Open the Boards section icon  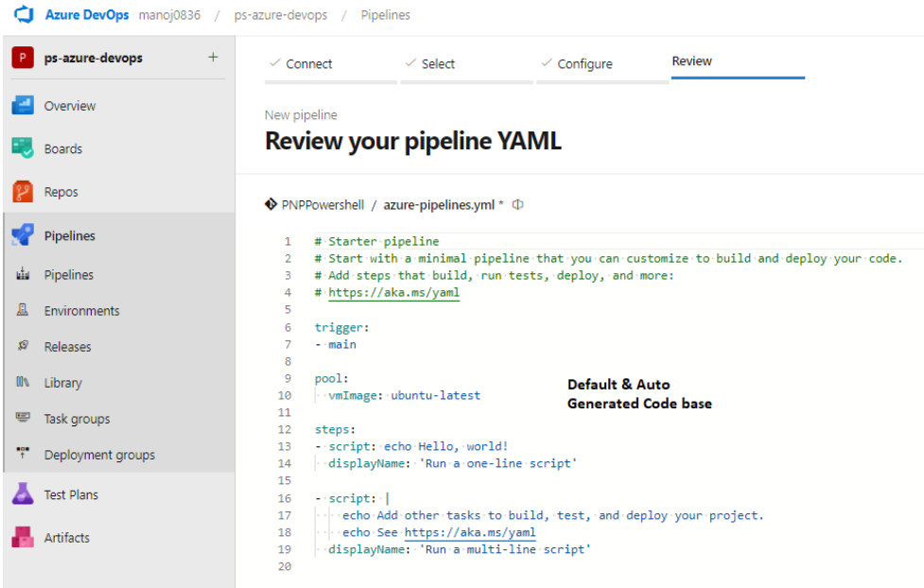tap(23, 148)
